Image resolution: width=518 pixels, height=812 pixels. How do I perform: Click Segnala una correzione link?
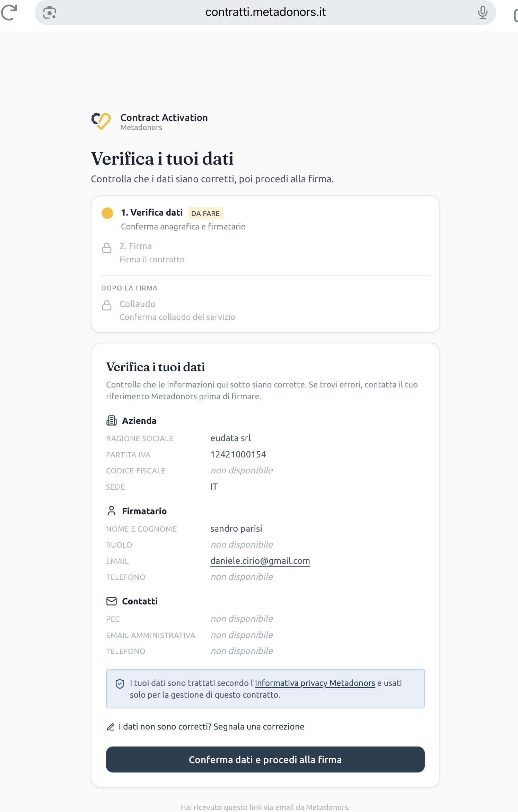(x=259, y=727)
